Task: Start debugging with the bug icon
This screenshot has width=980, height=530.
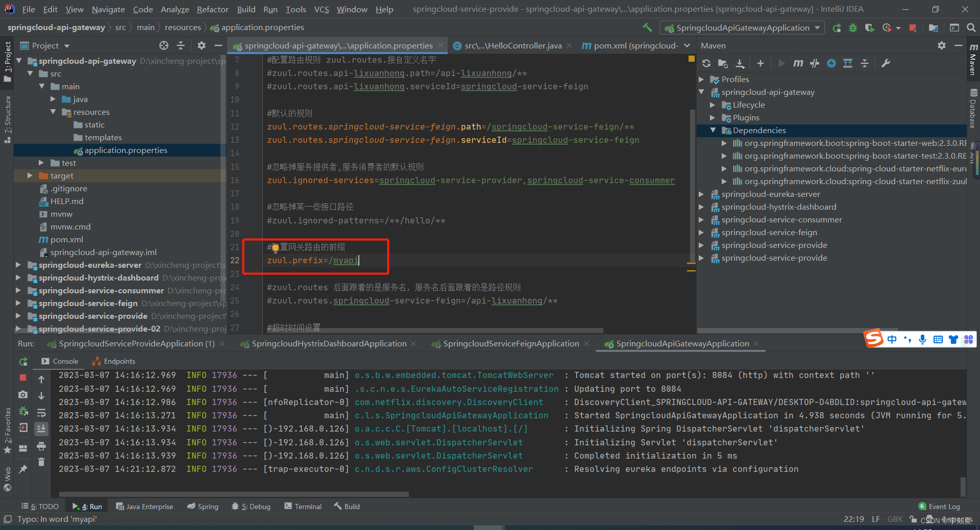Action: (x=853, y=28)
